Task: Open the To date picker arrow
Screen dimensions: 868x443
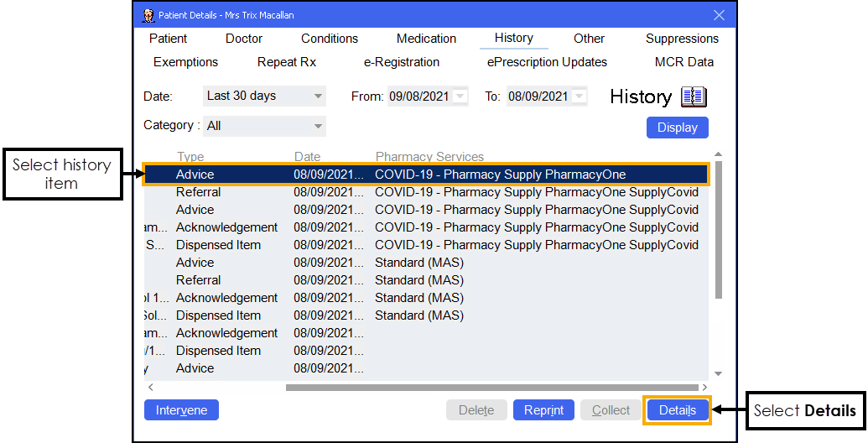Action: [579, 96]
